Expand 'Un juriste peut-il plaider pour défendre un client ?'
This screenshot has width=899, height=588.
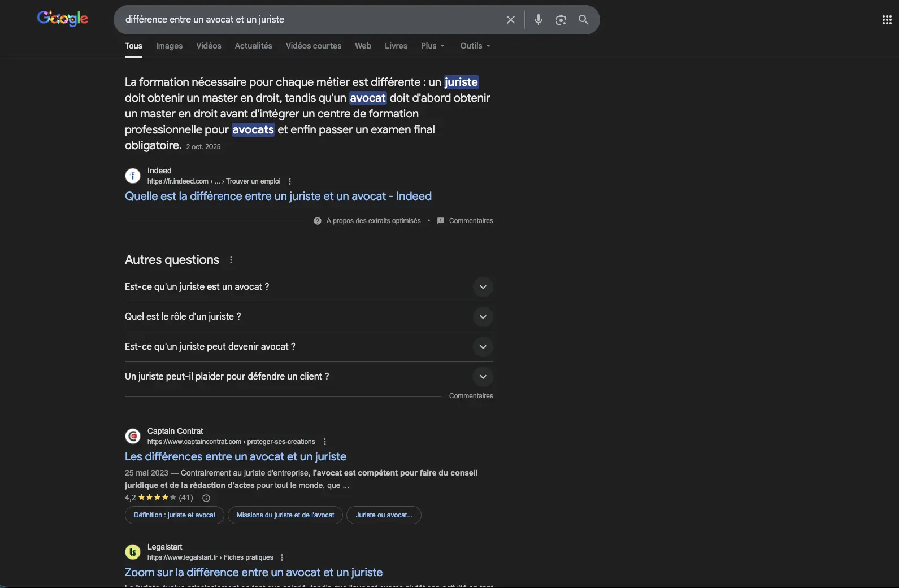click(x=483, y=376)
